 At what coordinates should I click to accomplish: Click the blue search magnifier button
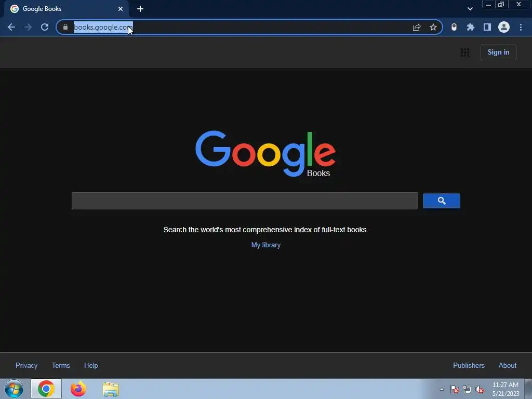[x=442, y=201]
